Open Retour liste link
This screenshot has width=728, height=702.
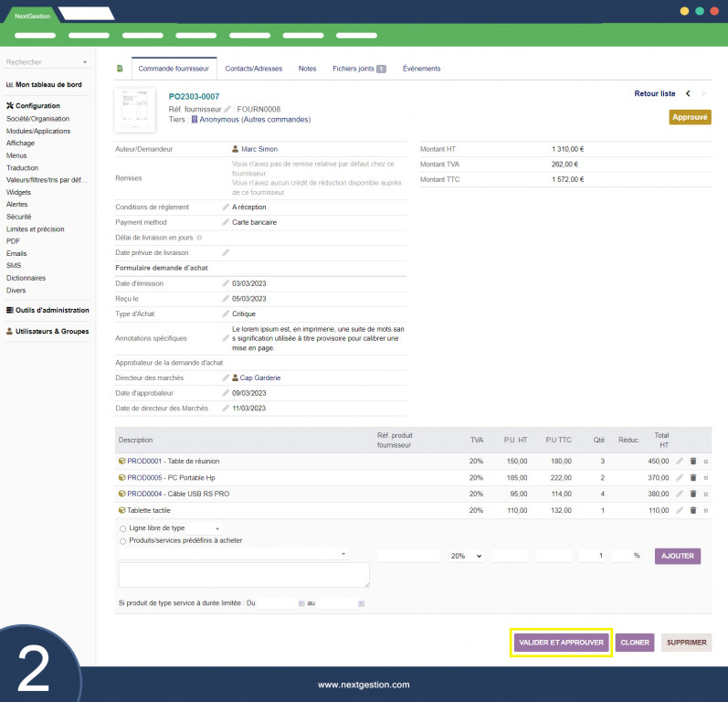coord(655,93)
